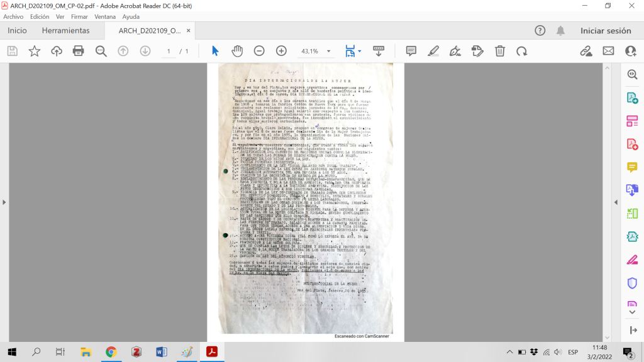Open the Firmar menu
The image size is (644, 362).
pyautogui.click(x=80, y=17)
